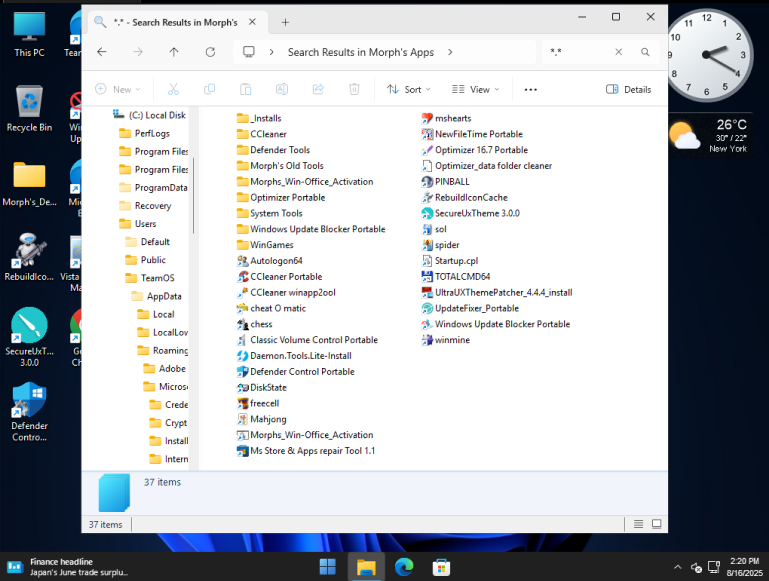The width and height of the screenshot is (769, 581).
Task: Open the taskbar clock and date
Action: [x=744, y=567]
